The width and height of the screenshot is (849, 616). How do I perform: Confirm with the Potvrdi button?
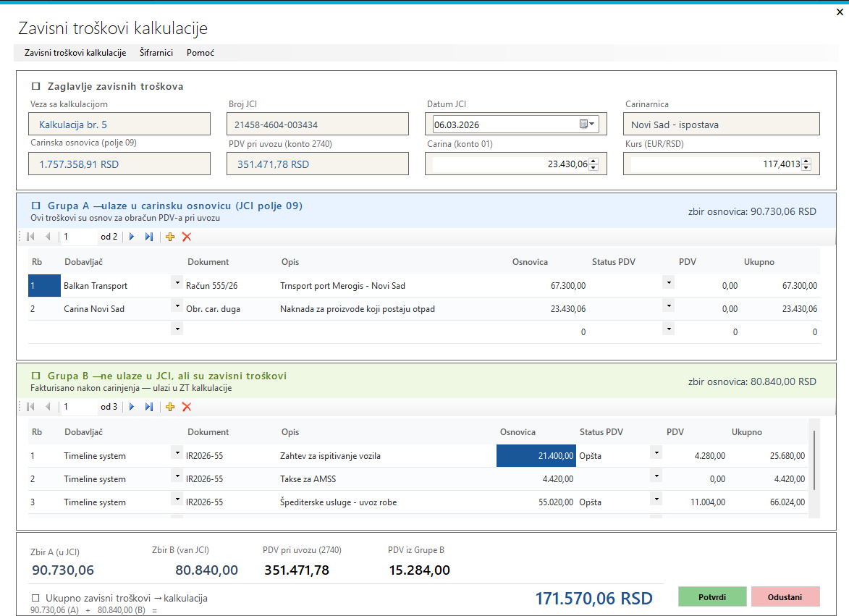click(x=712, y=597)
